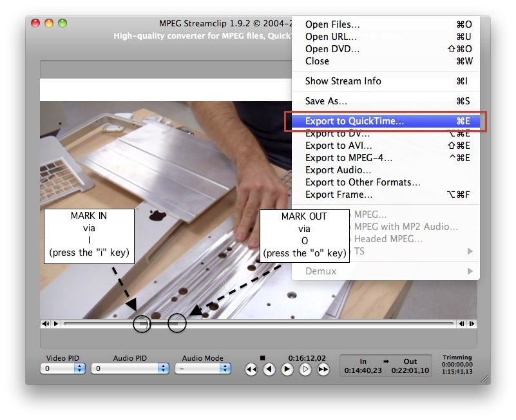Click the Out point marker on scrubber
The width and height of the screenshot is (516, 420).
(x=177, y=324)
